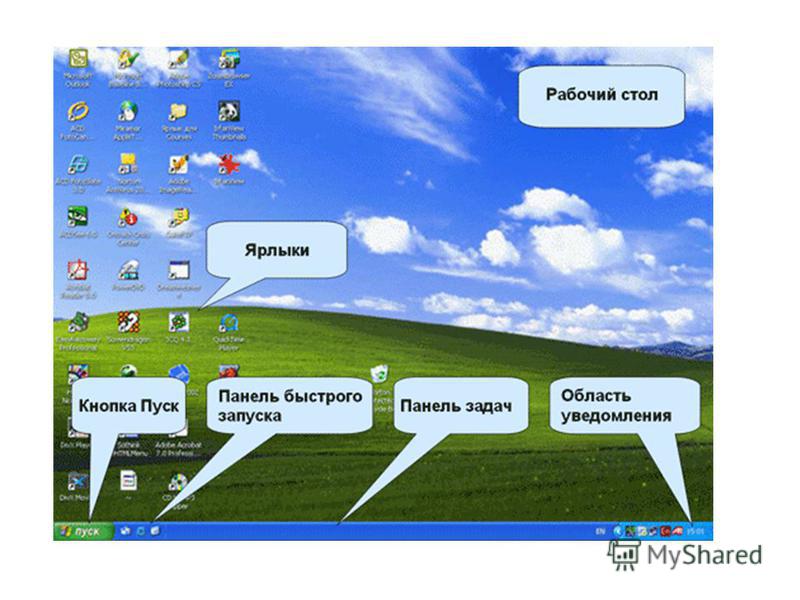Click the green Пуск Start button

(84, 531)
